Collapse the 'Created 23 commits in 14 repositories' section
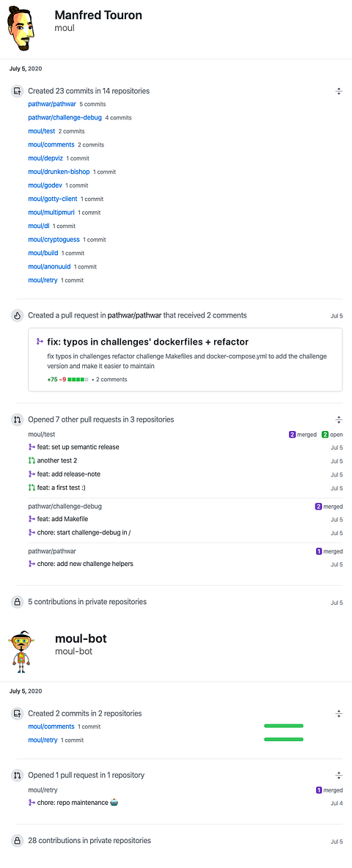 tap(339, 91)
